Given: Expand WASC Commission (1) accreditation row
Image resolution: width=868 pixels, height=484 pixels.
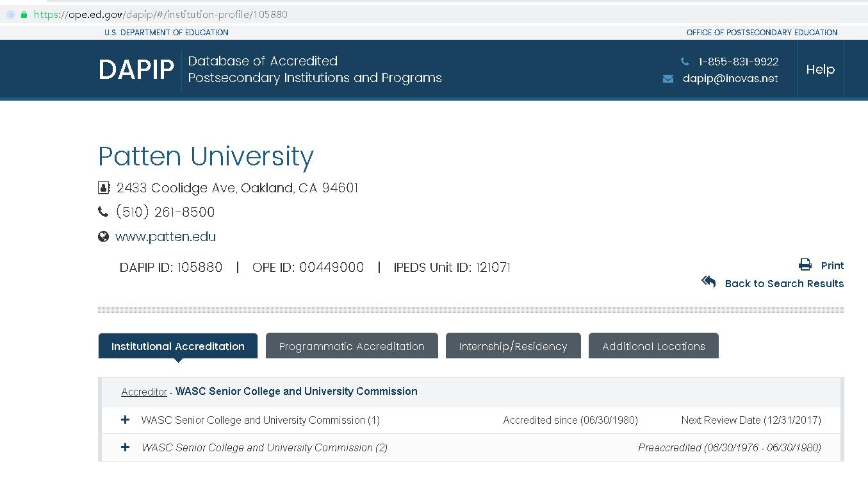Looking at the screenshot, I should coord(126,420).
